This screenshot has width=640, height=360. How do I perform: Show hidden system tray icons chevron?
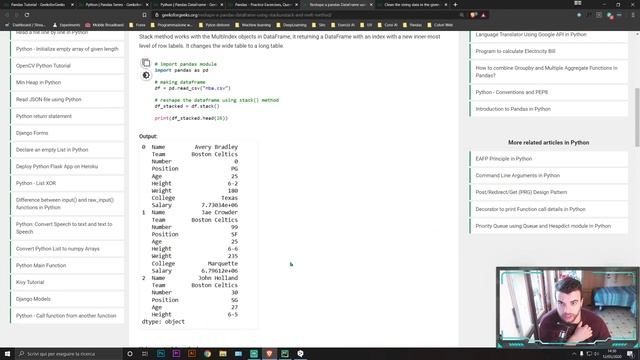574,354
